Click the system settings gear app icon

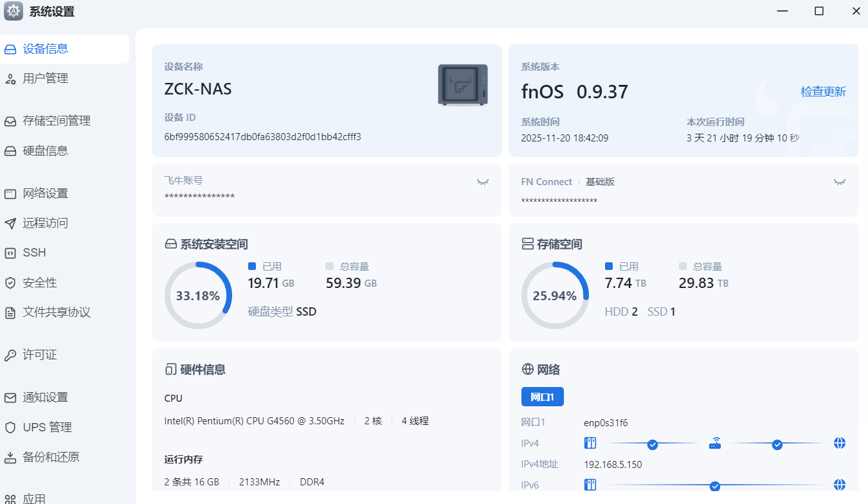coord(14,12)
